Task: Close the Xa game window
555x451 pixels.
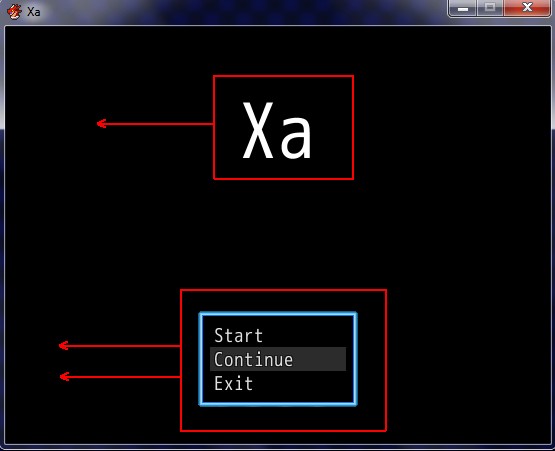Action: point(527,8)
